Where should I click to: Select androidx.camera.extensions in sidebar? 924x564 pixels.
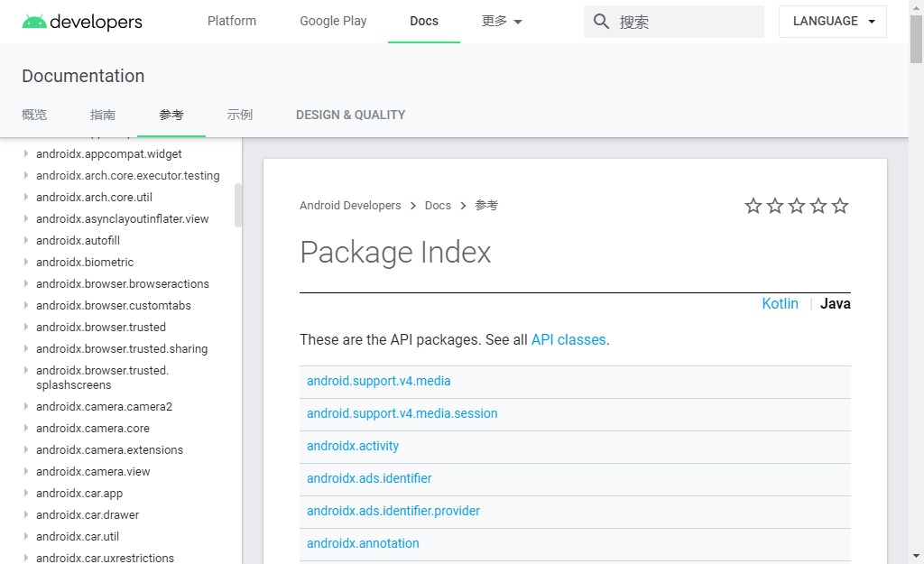tap(109, 450)
